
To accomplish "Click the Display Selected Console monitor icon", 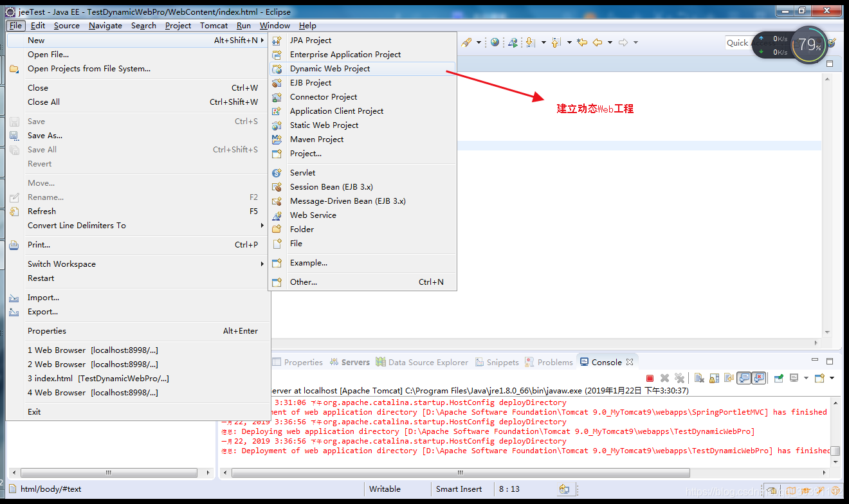I will [x=794, y=378].
